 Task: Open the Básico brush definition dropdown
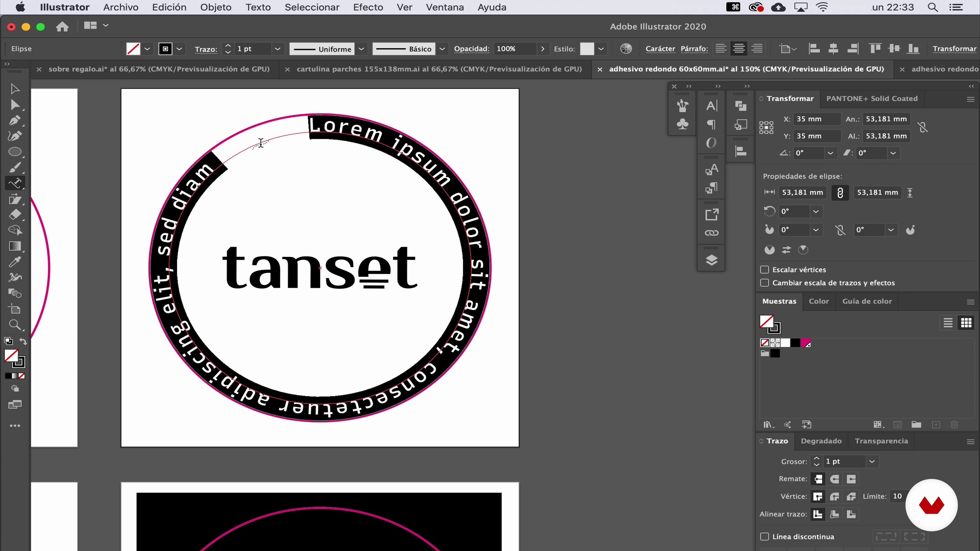point(442,49)
